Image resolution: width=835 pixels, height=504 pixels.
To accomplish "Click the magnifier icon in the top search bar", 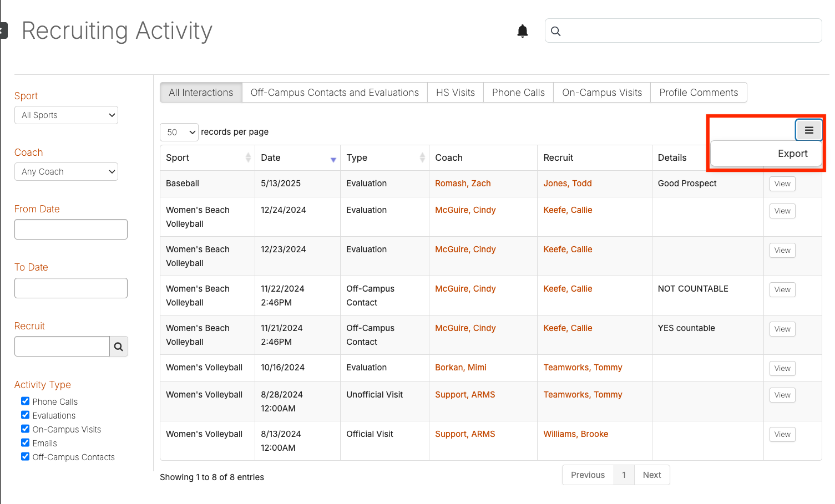I will 556,31.
